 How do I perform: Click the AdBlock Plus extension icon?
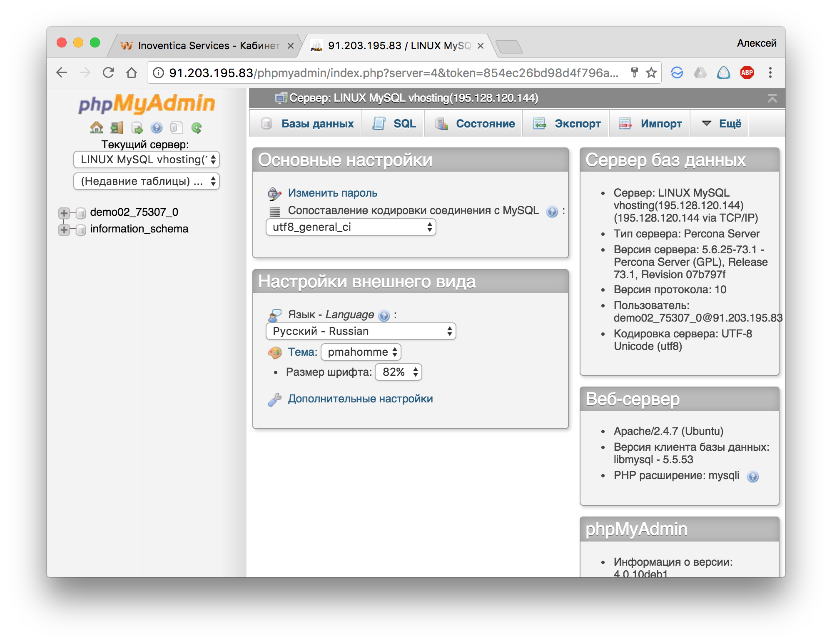747,73
